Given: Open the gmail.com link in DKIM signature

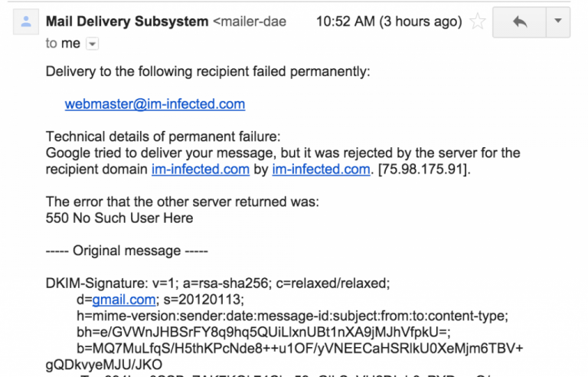Looking at the screenshot, I should [x=124, y=300].
